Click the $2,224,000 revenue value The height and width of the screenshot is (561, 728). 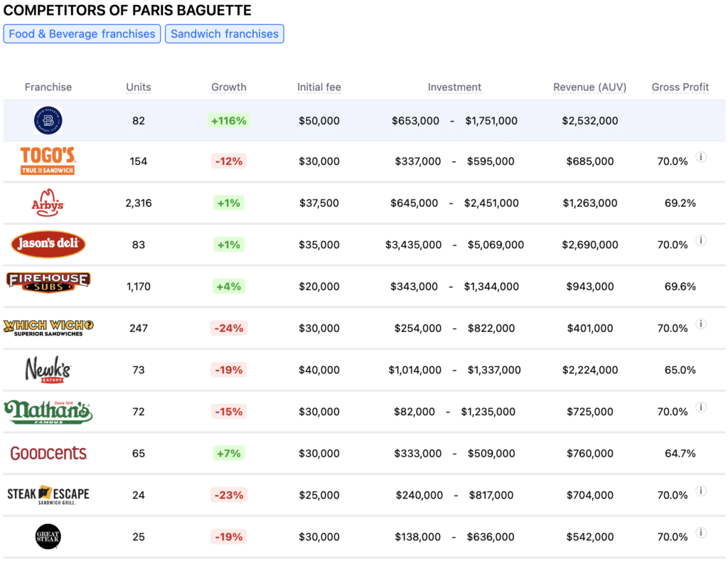coord(589,370)
